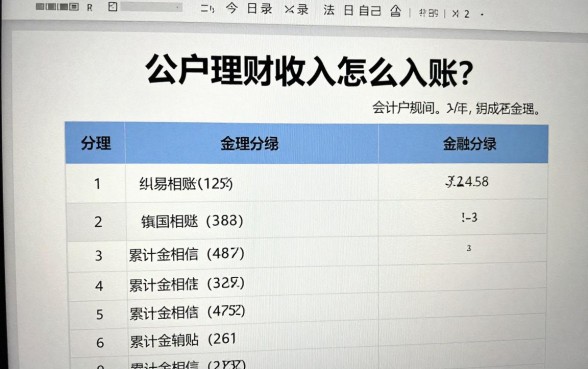The width and height of the screenshot is (588, 369).
Task: Select the 金融分绿 column header
Action: [470, 144]
